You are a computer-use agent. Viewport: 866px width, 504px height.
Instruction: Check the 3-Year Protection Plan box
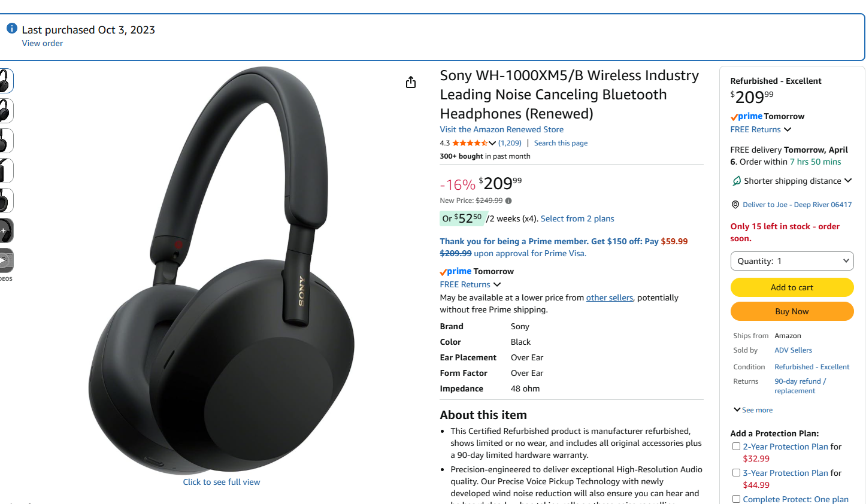click(736, 473)
